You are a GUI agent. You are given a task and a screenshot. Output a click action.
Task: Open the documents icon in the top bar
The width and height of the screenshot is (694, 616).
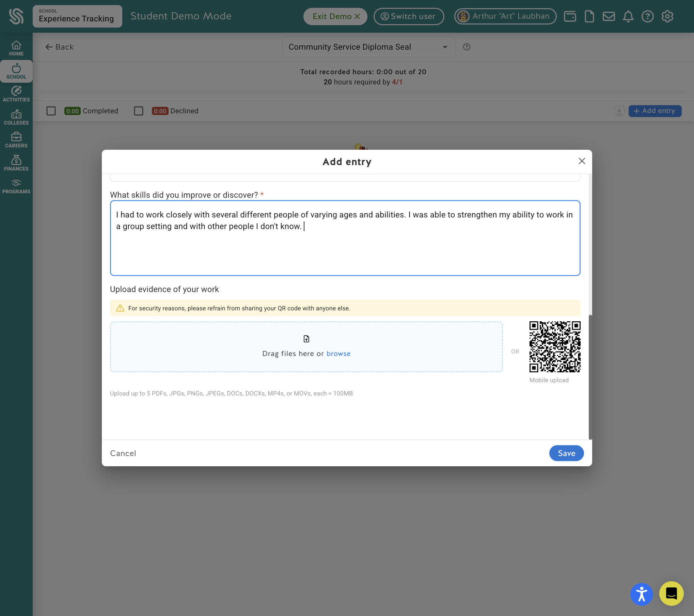[589, 16]
